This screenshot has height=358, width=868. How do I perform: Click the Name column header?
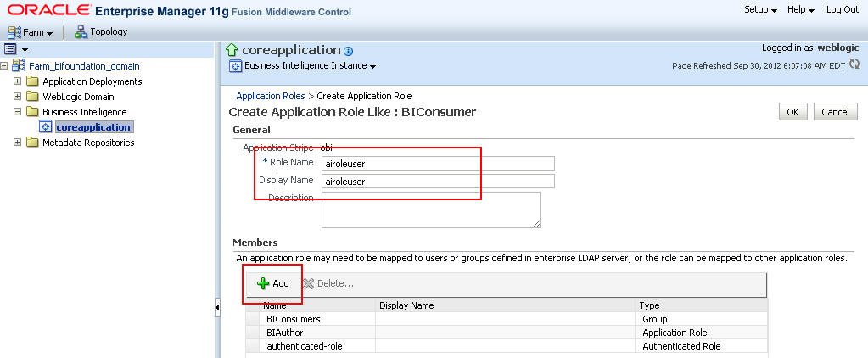[x=317, y=305]
